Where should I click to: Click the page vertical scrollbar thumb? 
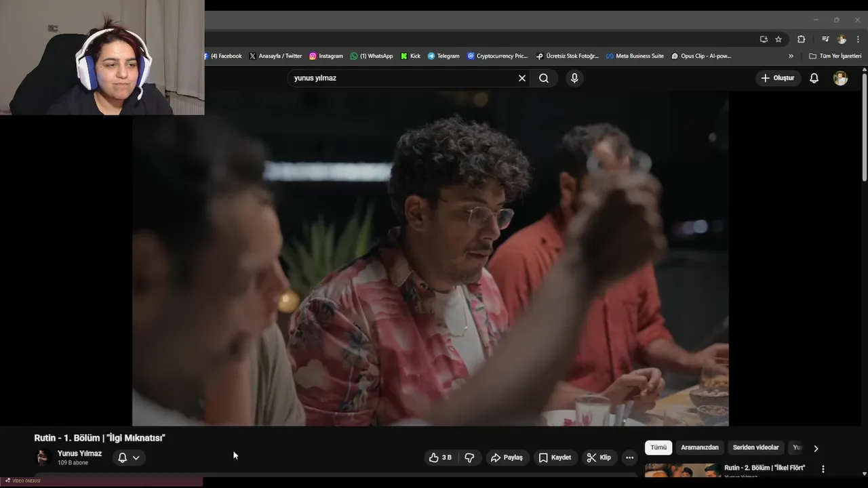point(864,127)
